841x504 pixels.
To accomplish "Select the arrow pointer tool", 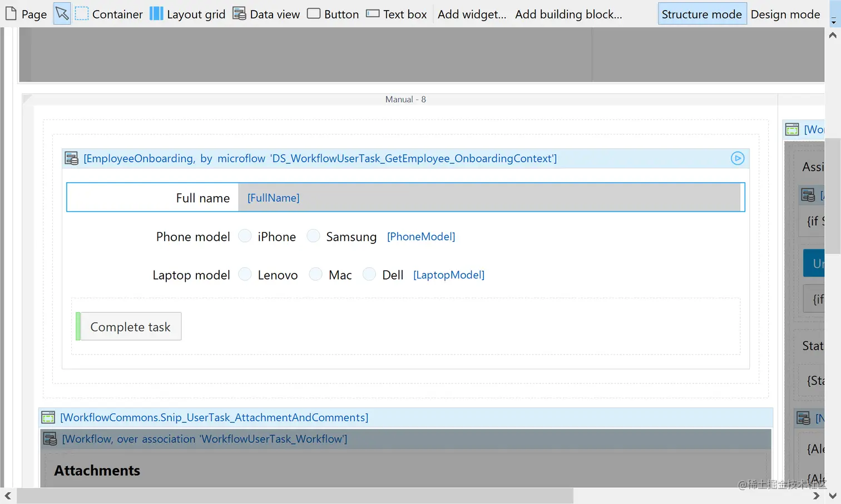I will (62, 13).
